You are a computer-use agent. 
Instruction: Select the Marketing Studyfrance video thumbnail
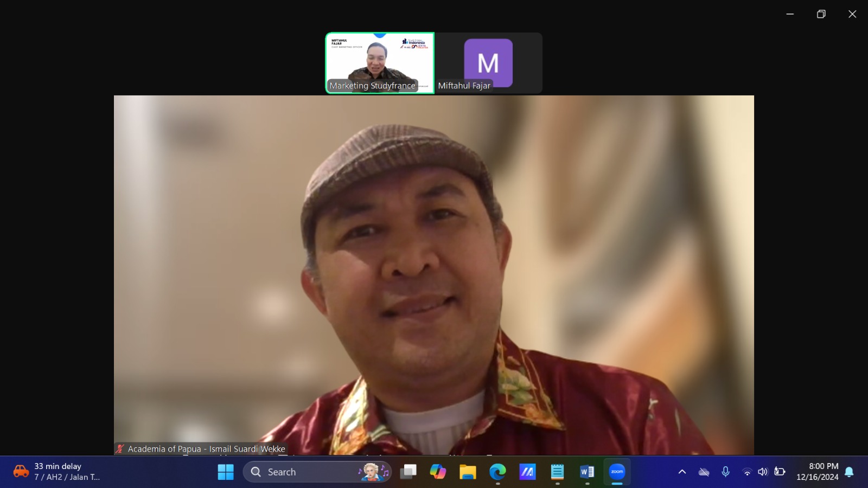380,63
